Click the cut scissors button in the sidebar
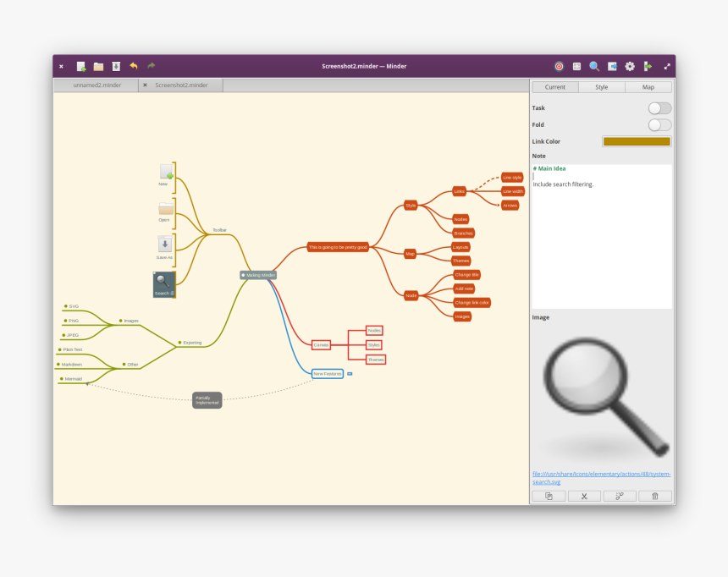This screenshot has height=577, width=728. 584,497
